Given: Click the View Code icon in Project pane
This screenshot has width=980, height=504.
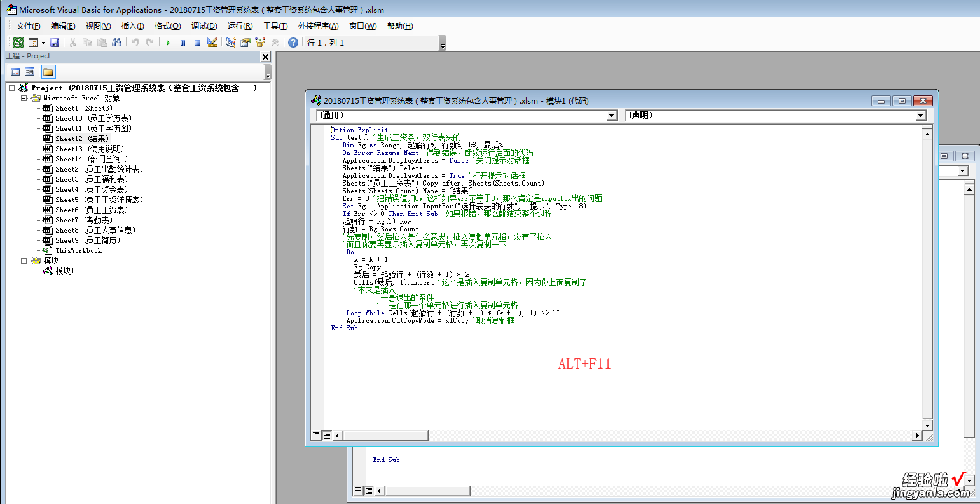Looking at the screenshot, I should click(x=15, y=72).
